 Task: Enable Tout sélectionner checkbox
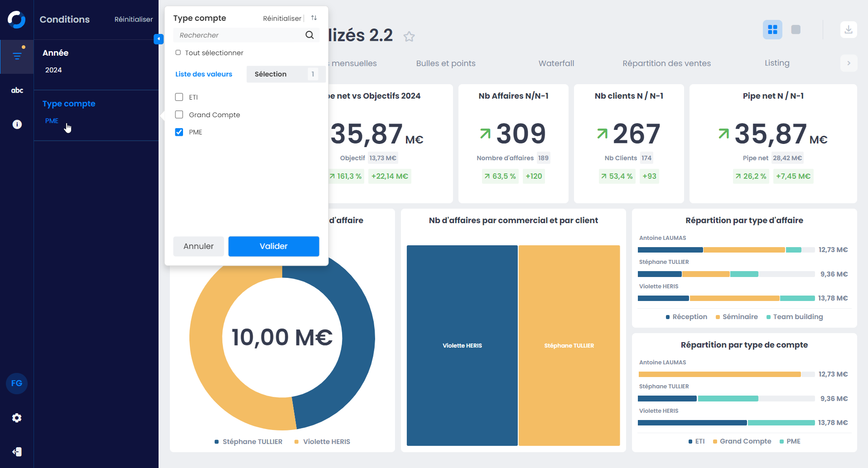point(178,53)
